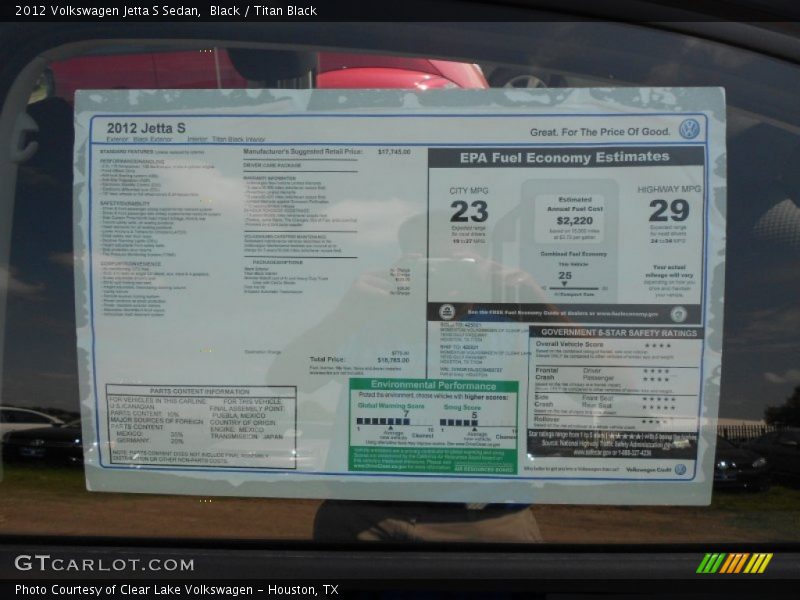Click the colored stripes logo beside GTCarLot
Image resolution: width=800 pixels, height=600 pixels.
point(734,563)
